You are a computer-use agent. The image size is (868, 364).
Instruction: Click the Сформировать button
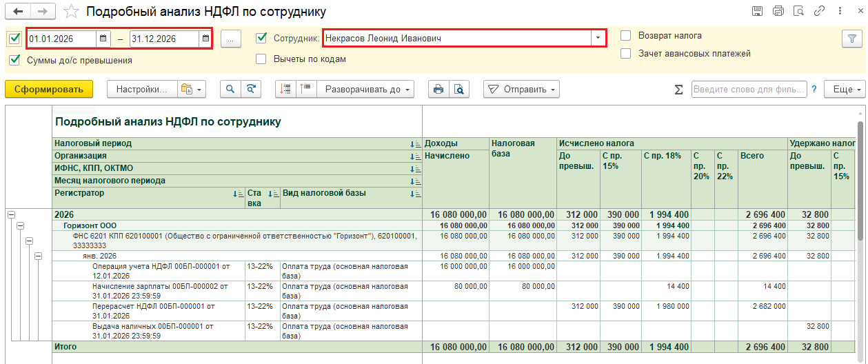[48, 90]
